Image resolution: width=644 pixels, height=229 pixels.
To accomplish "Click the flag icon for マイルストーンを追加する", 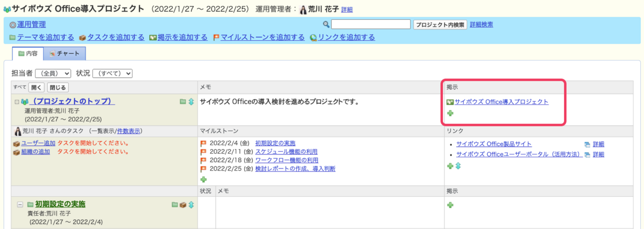I will point(216,38).
